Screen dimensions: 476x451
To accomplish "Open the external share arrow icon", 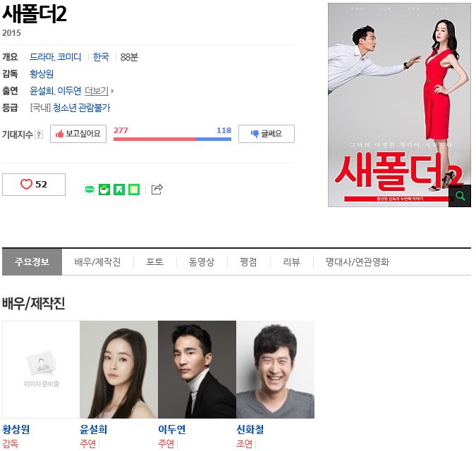I will pos(157,190).
